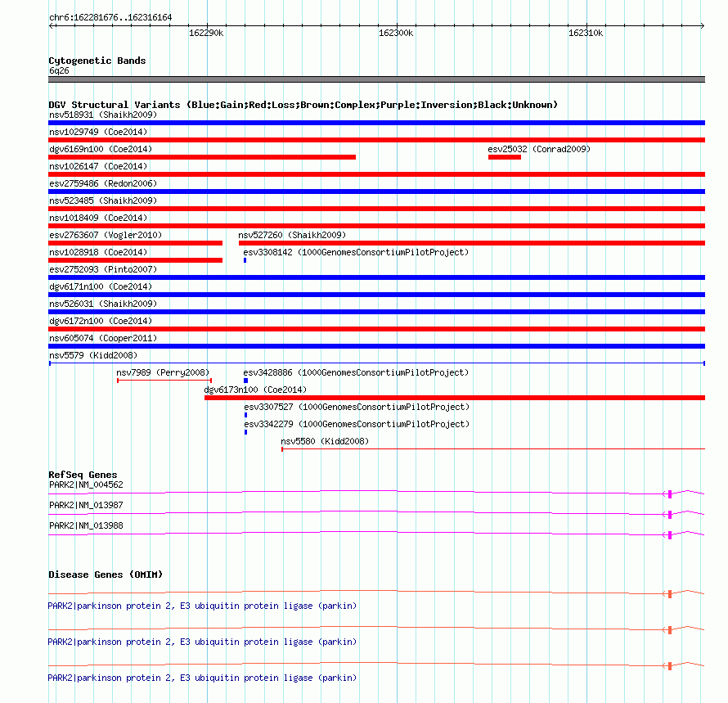Select variant nsv518931 (Shaikh2009) label
This screenshot has width=728, height=703.
pos(103,115)
